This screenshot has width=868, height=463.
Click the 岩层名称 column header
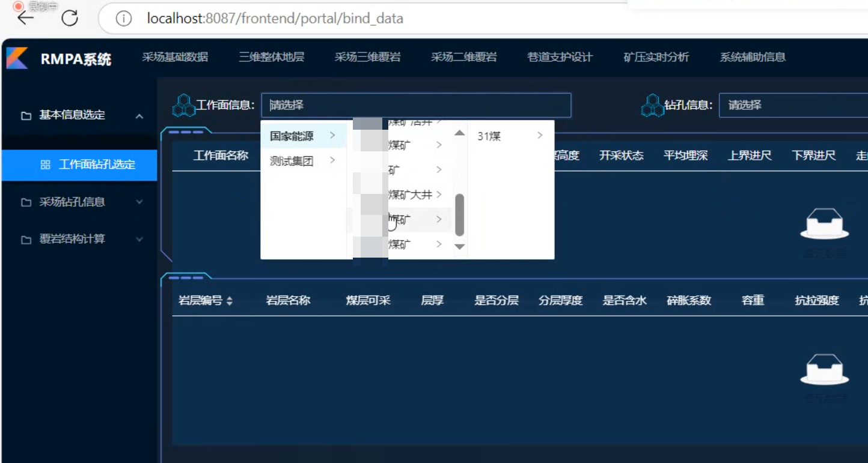click(288, 301)
